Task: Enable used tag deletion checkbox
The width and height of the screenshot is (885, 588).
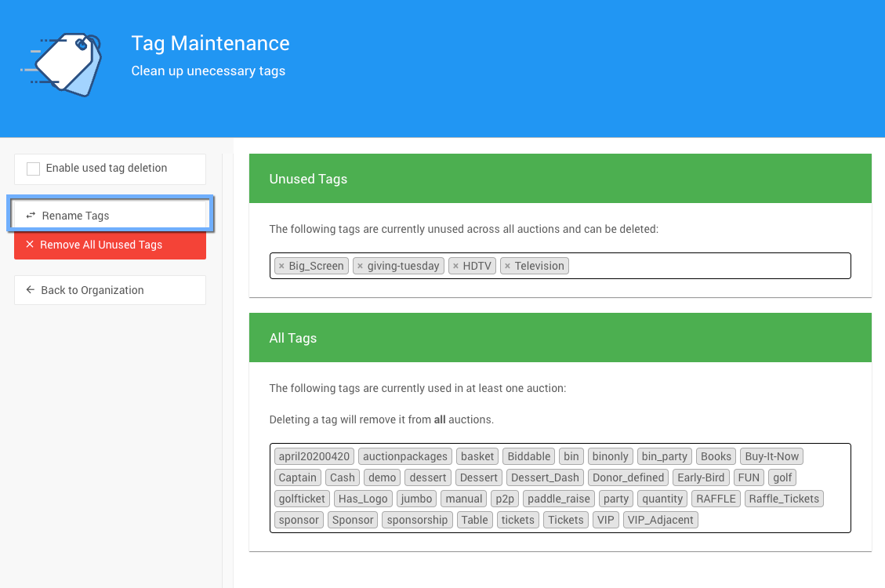Action: point(34,169)
